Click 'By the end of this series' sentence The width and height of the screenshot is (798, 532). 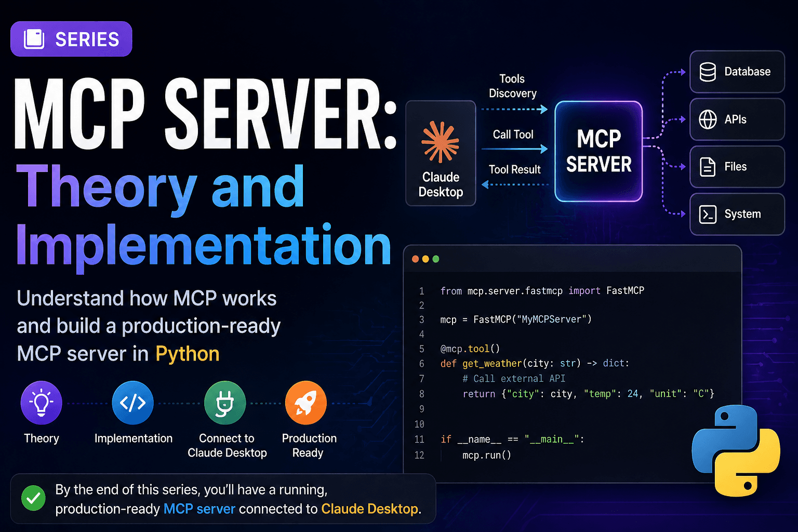click(238, 500)
